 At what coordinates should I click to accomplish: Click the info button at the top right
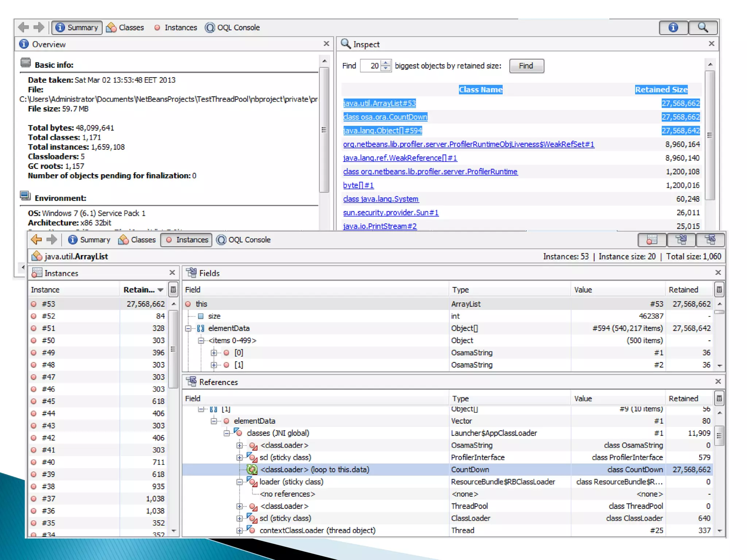pos(673,28)
